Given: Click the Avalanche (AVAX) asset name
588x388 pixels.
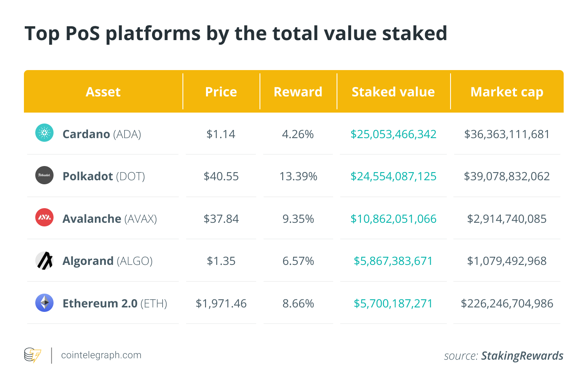Looking at the screenshot, I should [x=109, y=219].
